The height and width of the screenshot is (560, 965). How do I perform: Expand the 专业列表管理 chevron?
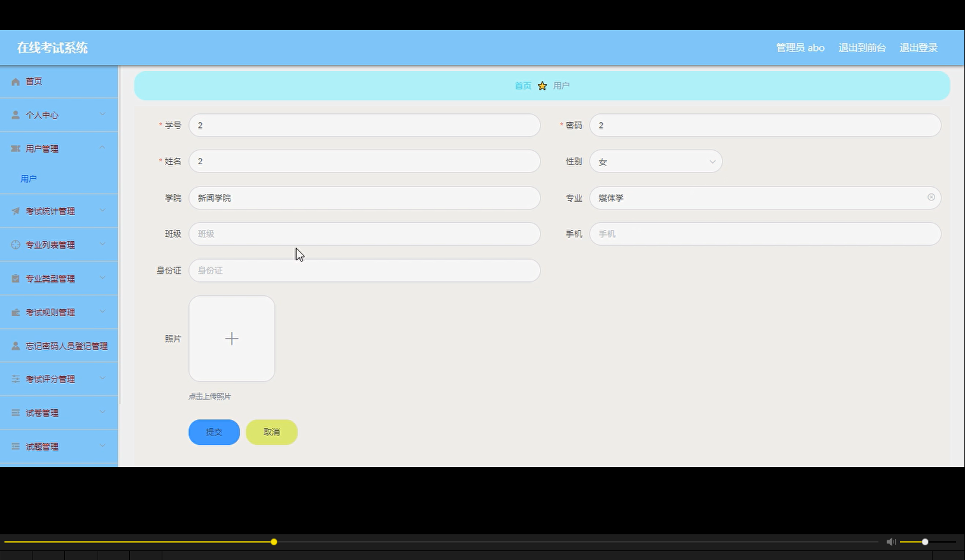point(102,244)
